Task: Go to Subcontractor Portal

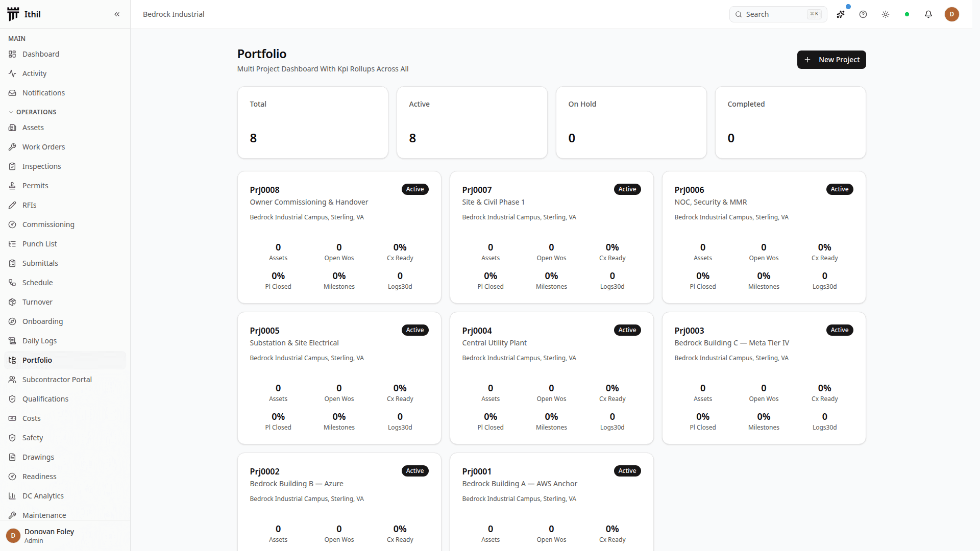Action: pos(65,380)
